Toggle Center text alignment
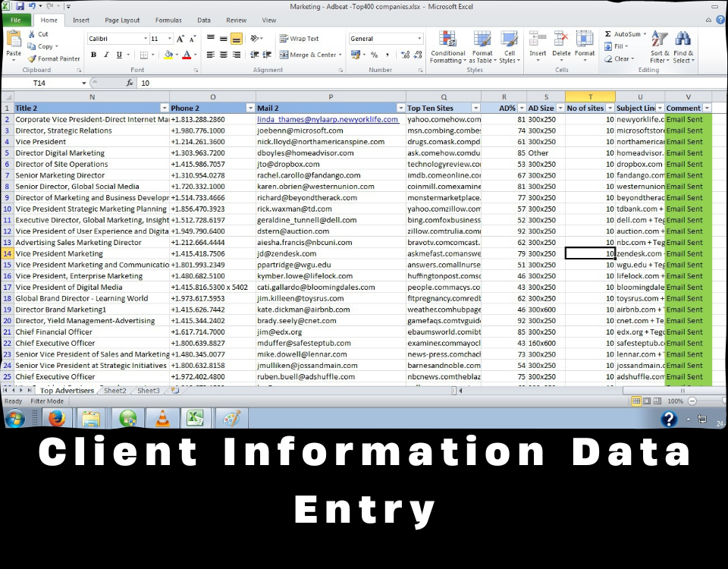Viewport: 728px width, 569px height. pyautogui.click(x=223, y=55)
